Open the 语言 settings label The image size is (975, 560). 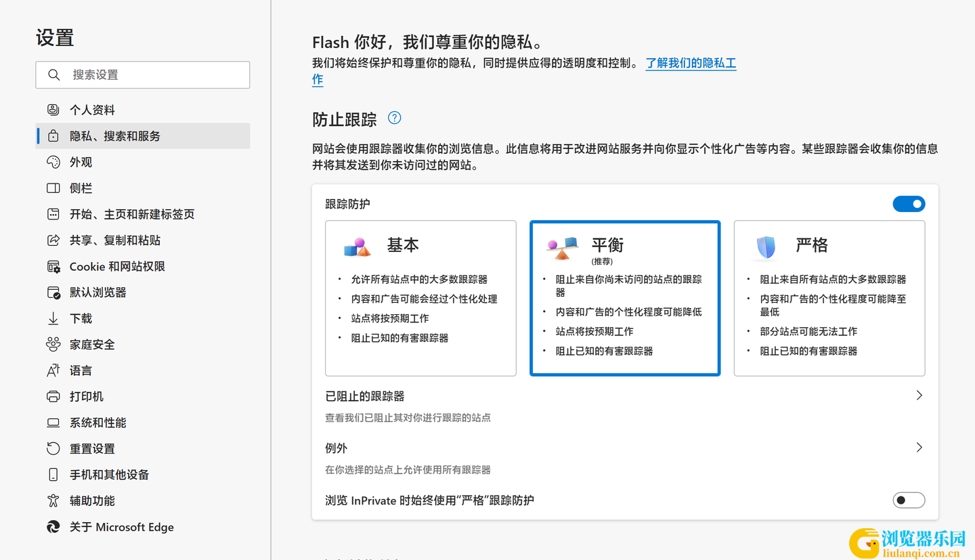pos(81,370)
